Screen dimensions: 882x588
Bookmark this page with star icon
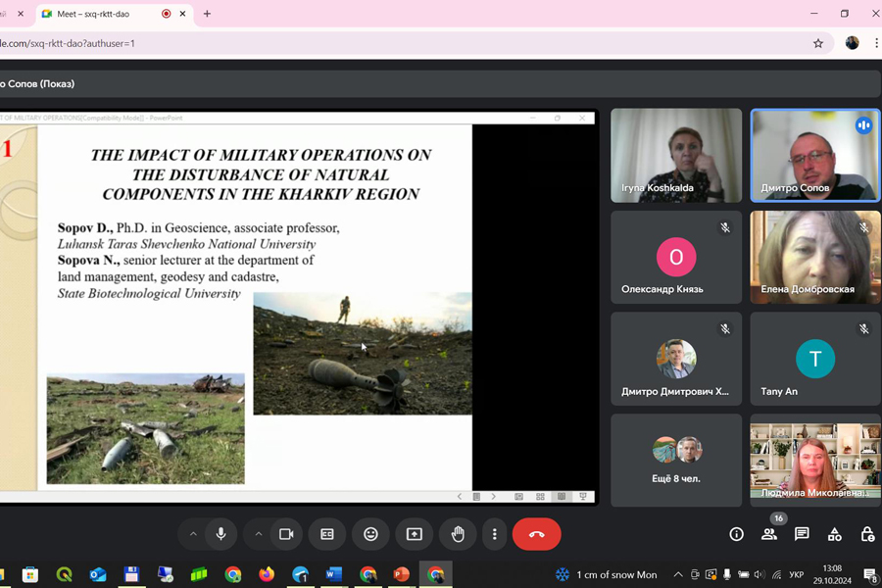coord(818,43)
